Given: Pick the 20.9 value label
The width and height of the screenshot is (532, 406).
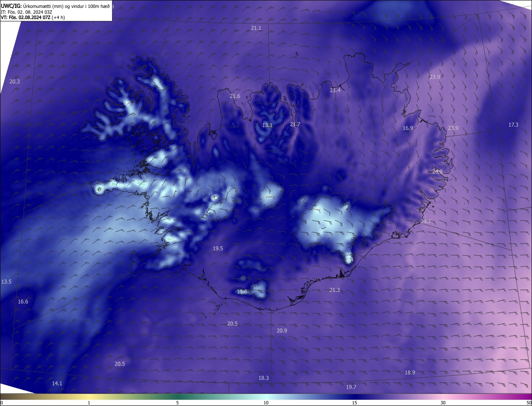Looking at the screenshot, I should (282, 330).
